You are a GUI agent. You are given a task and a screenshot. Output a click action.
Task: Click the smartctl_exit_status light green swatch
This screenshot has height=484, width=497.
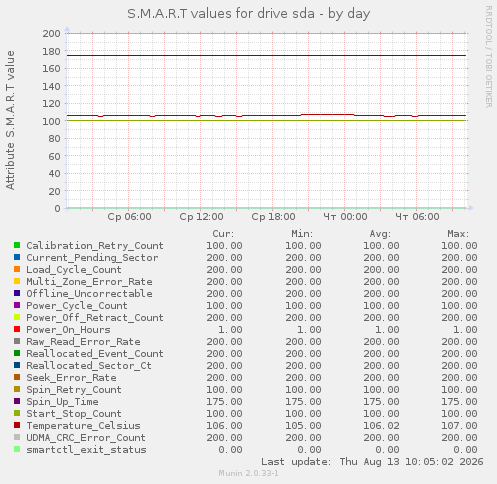(x=17, y=449)
